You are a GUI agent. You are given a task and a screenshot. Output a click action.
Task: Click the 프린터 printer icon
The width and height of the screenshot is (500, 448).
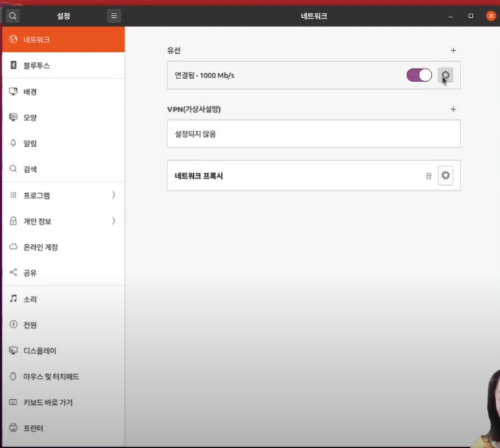point(13,428)
